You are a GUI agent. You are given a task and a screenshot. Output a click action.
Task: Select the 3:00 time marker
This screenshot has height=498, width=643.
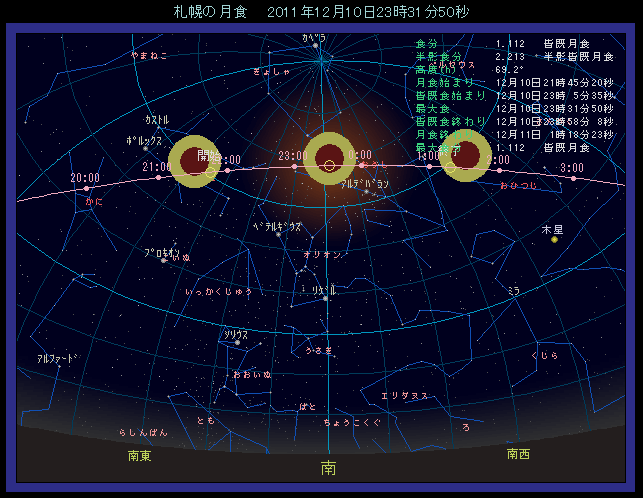(572, 168)
